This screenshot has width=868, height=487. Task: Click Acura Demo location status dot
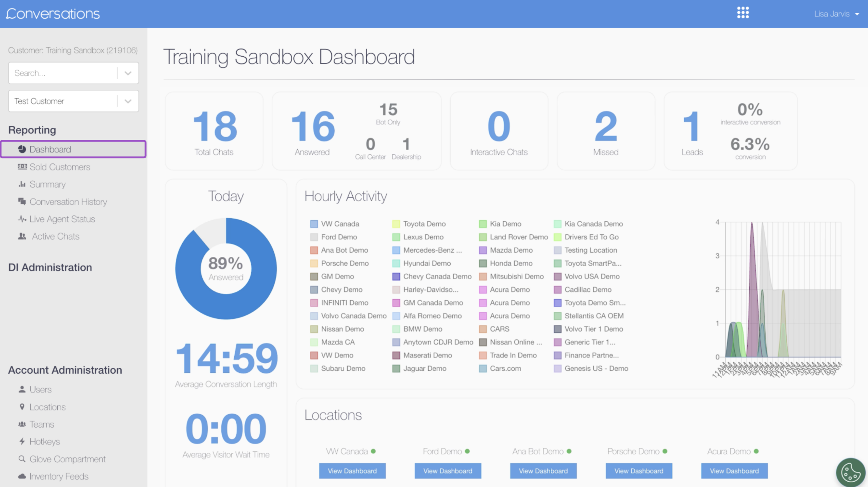coord(756,451)
